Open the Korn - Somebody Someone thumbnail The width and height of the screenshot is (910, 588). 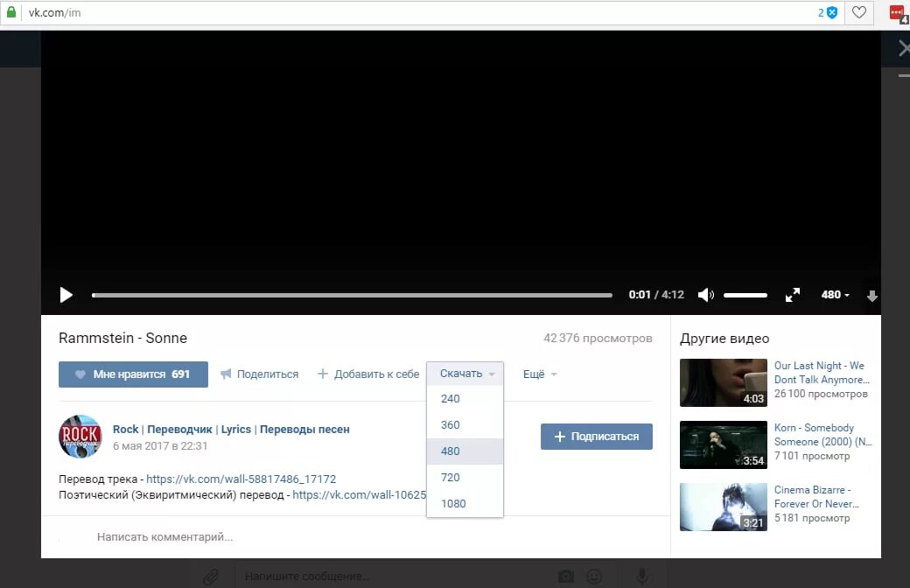click(x=723, y=444)
